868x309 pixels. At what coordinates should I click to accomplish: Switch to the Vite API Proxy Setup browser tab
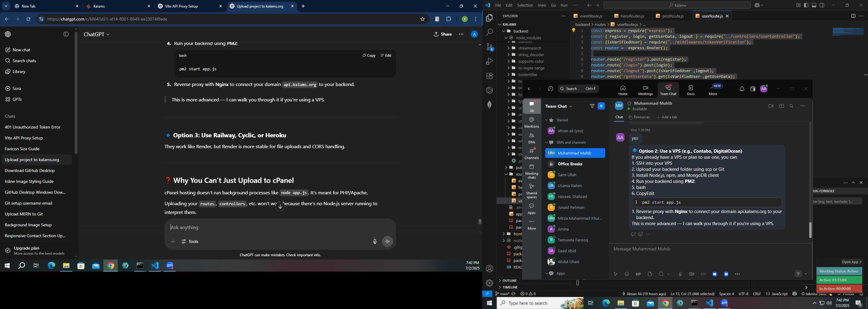(190, 6)
